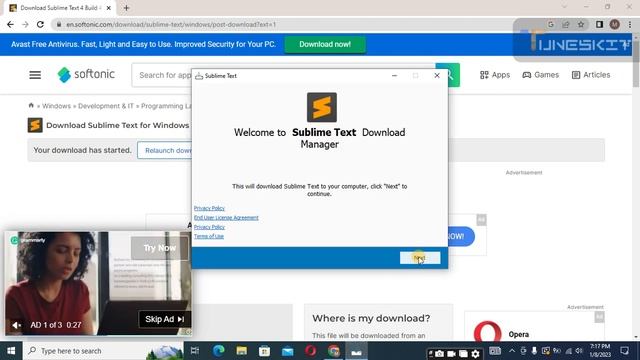This screenshot has width=640, height=360.
Task: Open the Apps menu item
Action: coord(495,75)
